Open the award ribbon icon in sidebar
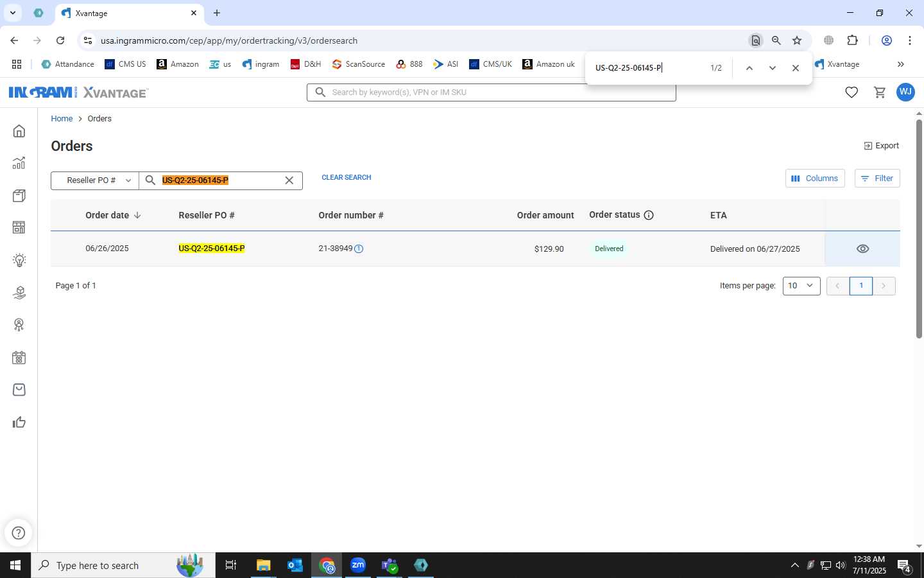This screenshot has width=924, height=578. pos(19,325)
